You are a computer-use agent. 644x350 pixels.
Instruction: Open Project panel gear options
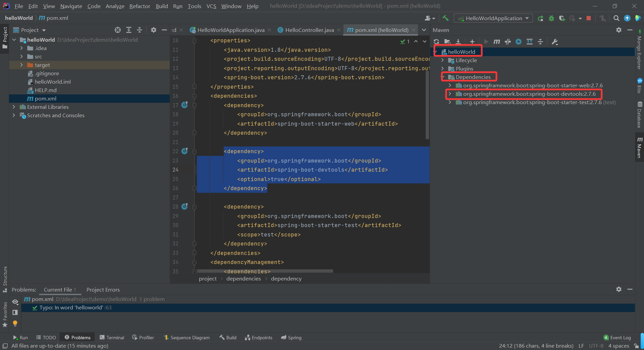click(154, 30)
